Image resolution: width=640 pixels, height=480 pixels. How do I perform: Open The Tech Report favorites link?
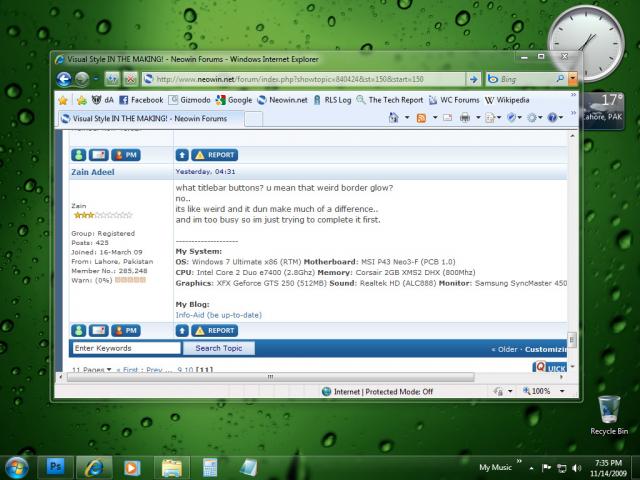pyautogui.click(x=390, y=100)
